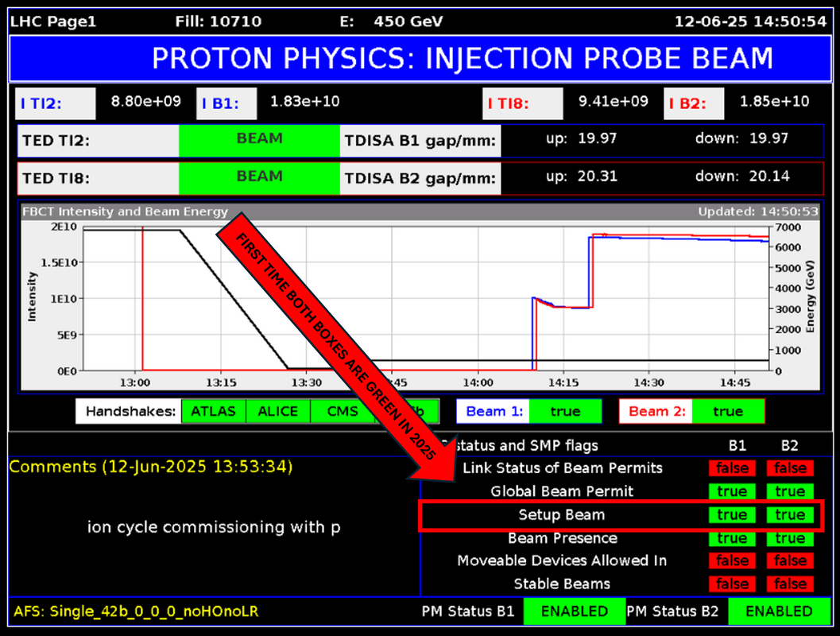Click Setup Beam B1 true flag
This screenshot has height=636, width=840.
point(732,515)
